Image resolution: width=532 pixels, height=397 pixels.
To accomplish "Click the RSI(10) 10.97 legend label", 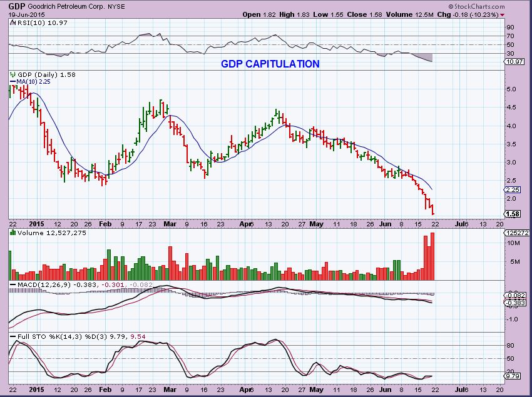I will (43, 23).
